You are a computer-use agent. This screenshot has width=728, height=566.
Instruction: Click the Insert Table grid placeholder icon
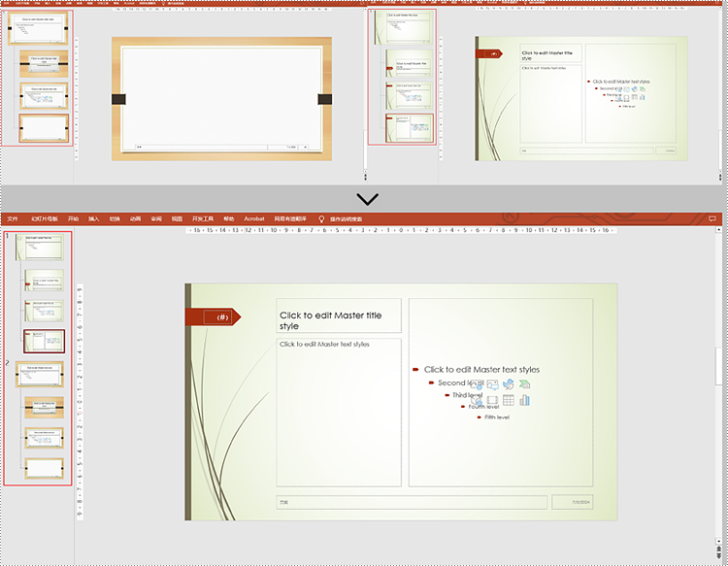(509, 400)
